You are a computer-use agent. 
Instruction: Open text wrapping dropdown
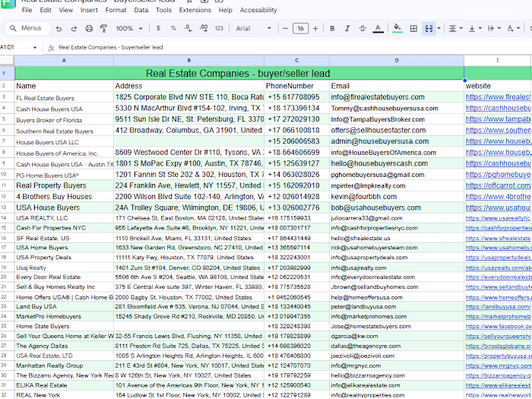coord(494,29)
